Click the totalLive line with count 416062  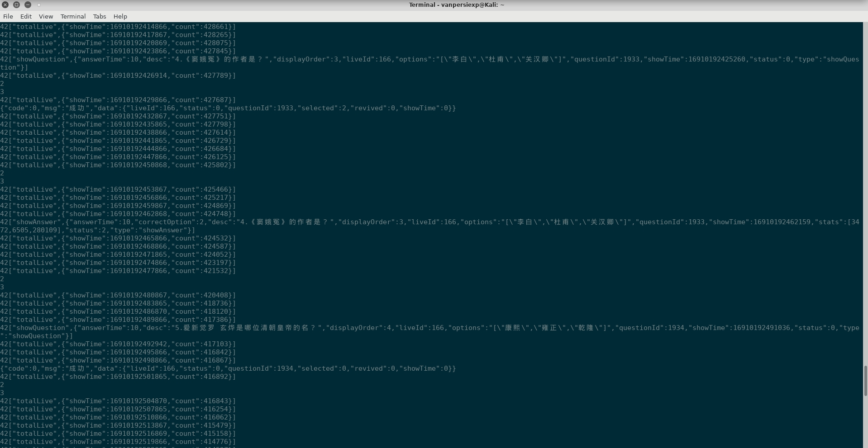(118, 417)
